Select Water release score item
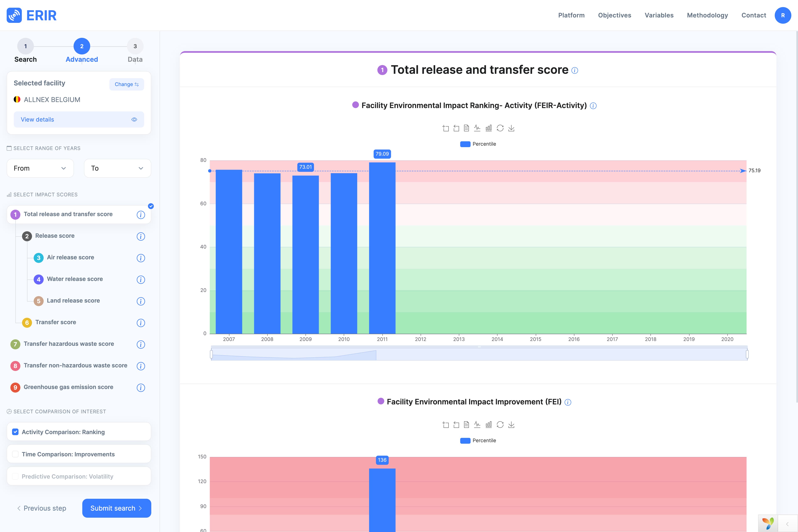 (75, 279)
